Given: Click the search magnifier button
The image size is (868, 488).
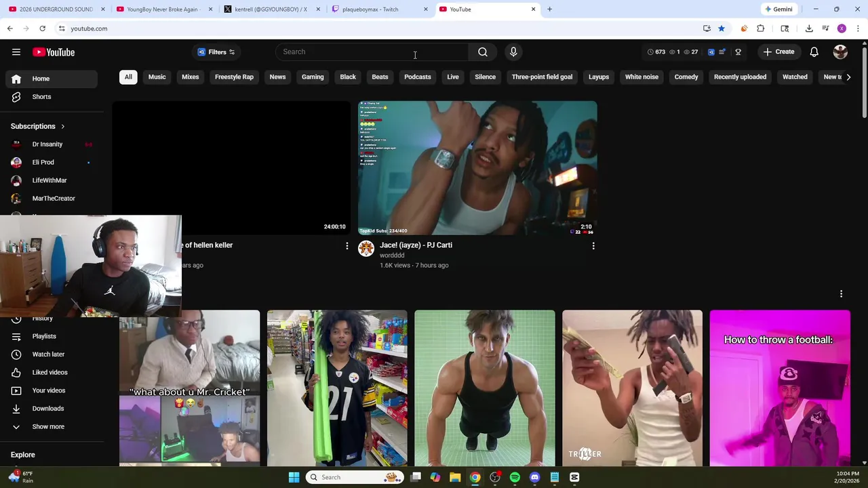Looking at the screenshot, I should 483,52.
